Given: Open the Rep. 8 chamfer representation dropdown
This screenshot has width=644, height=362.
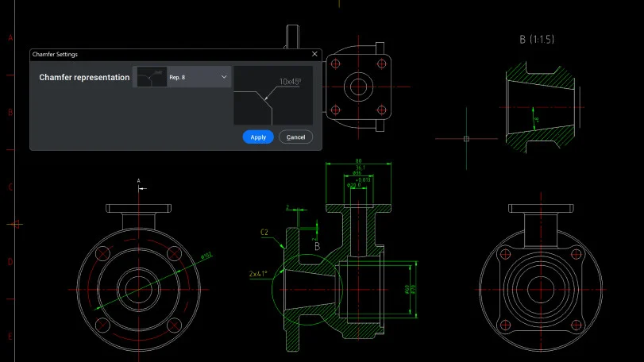Looking at the screenshot, I should (x=182, y=77).
